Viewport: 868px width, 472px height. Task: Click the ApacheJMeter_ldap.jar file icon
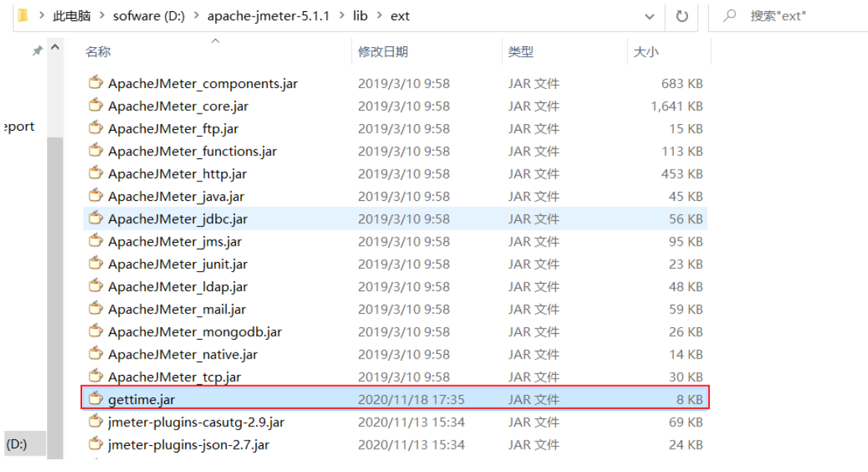pyautogui.click(x=96, y=286)
